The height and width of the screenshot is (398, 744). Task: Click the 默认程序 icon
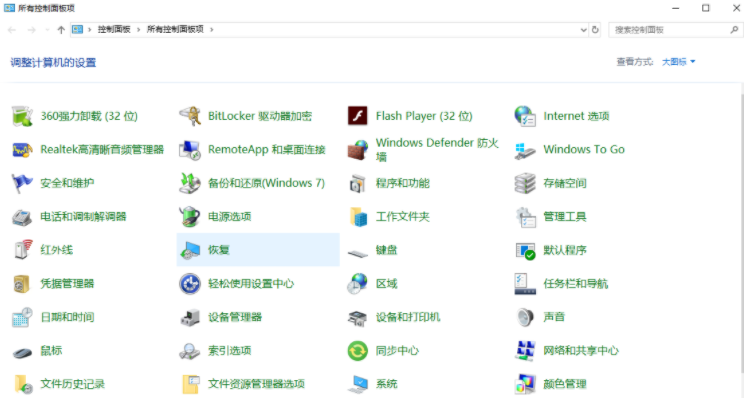[525, 250]
